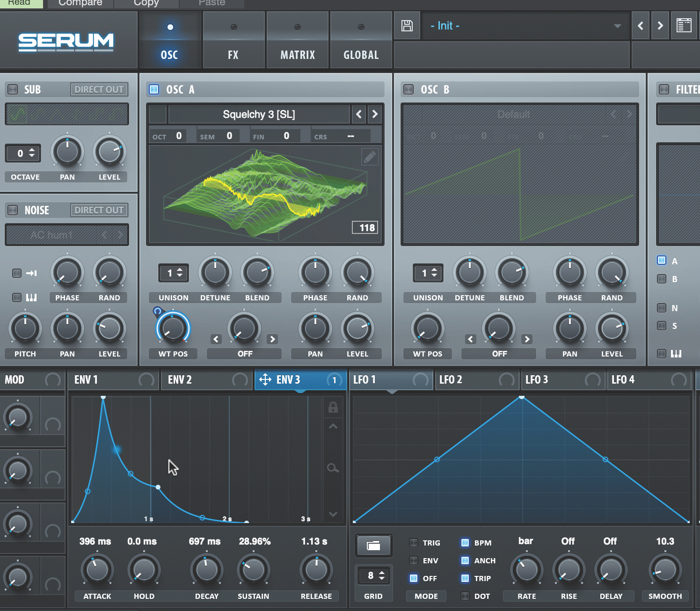Screen dimensions: 700x611
Task: Enable LFO TRIG mode
Action: click(414, 543)
